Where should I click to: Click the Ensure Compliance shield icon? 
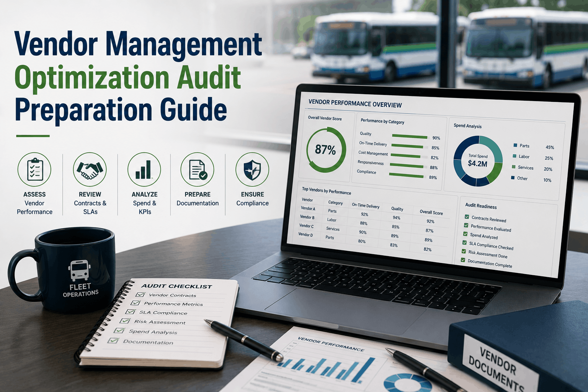(252, 170)
